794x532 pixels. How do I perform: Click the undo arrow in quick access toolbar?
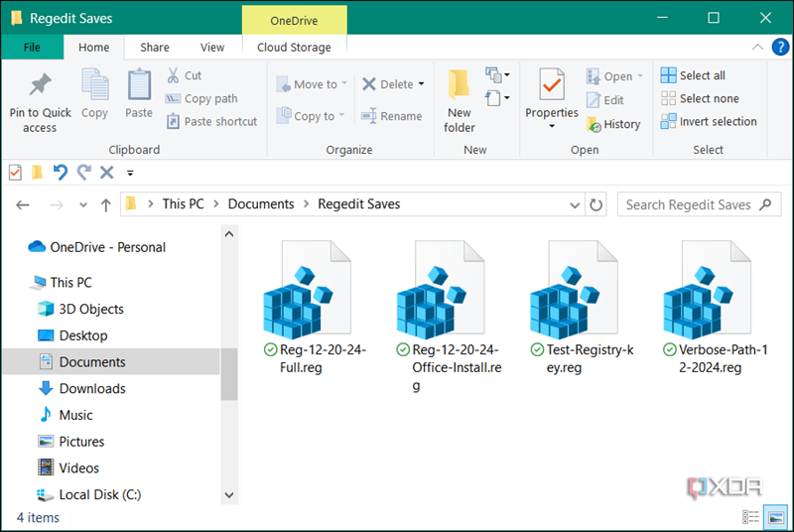click(61, 173)
